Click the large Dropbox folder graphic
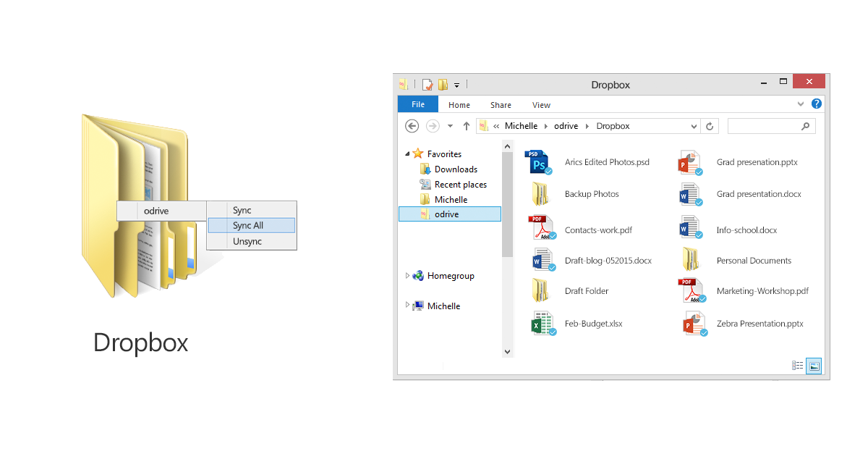Viewport: 868px width, 454px height. pyautogui.click(x=140, y=204)
